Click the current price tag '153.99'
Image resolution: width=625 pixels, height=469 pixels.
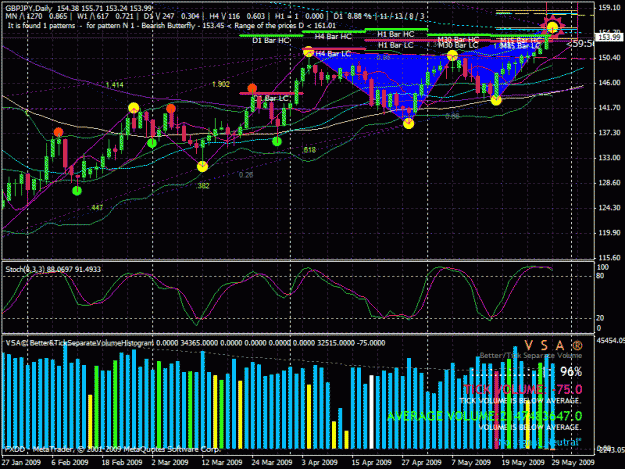609,37
